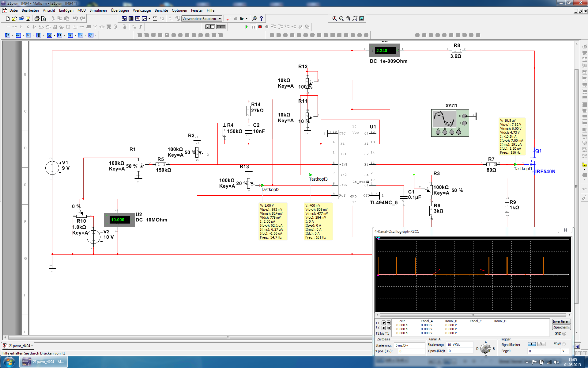Toggle full screen view icon
This screenshot has height=368, width=588.
pyautogui.click(x=362, y=19)
